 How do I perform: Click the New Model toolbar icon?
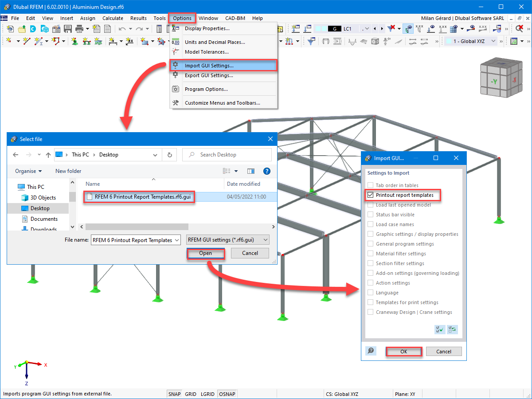(10, 29)
